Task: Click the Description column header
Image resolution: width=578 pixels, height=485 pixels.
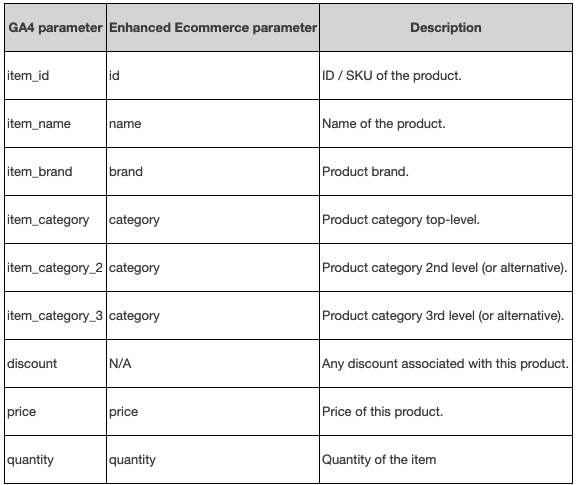Action: 446,28
